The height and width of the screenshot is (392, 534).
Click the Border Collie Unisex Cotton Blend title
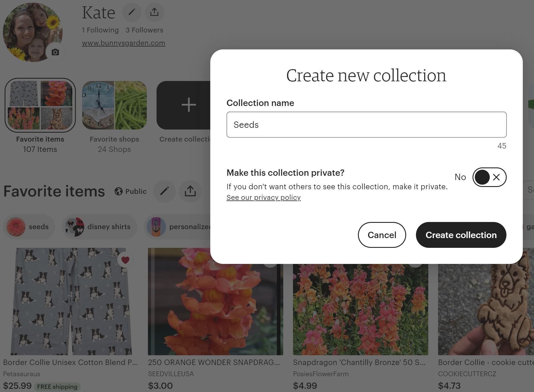[x=71, y=362]
